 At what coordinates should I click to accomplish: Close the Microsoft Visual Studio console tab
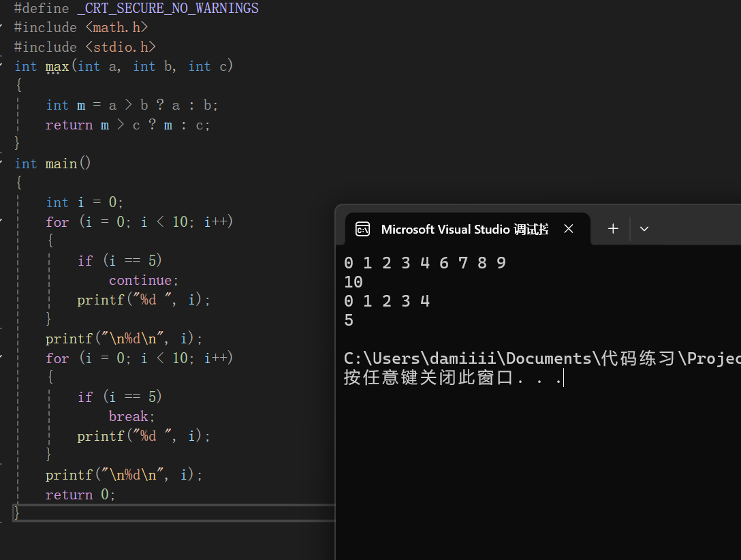pos(569,229)
